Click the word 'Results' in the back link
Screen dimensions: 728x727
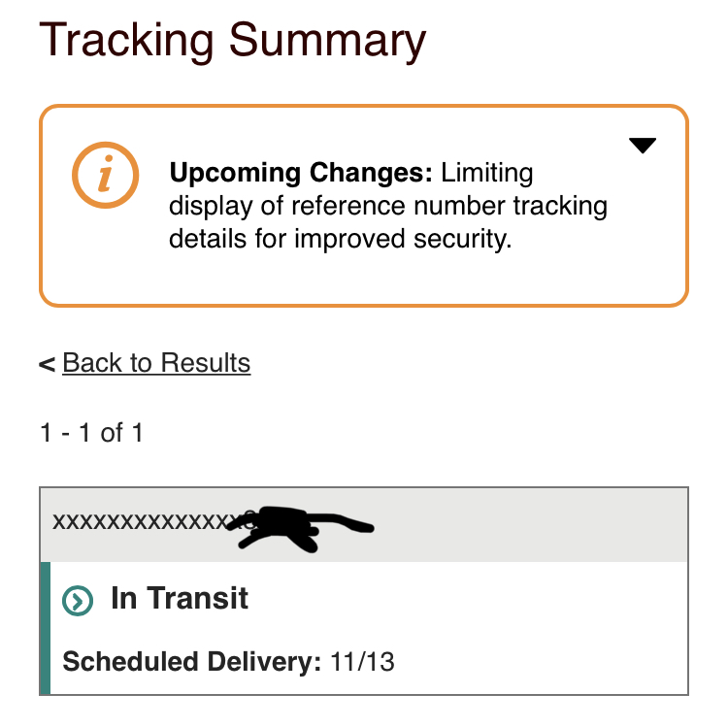point(205,363)
